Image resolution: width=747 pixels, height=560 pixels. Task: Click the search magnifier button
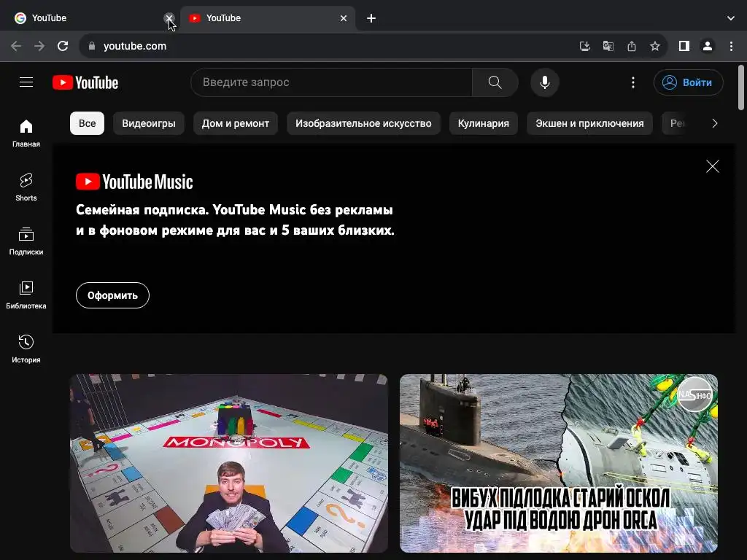[495, 82]
